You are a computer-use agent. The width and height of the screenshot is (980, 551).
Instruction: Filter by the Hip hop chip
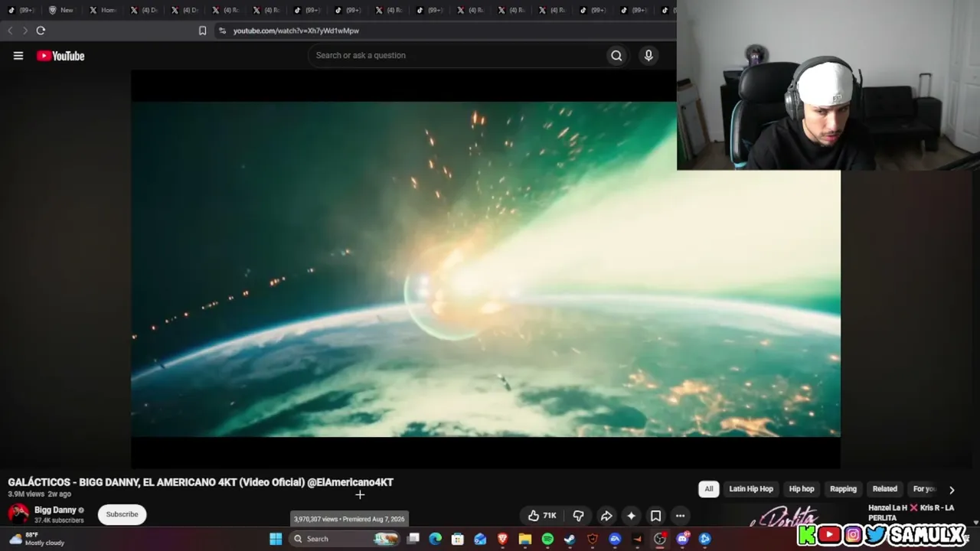point(802,489)
